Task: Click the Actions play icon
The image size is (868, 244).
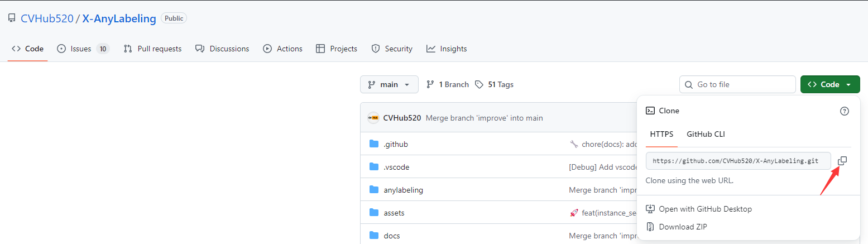Action: pyautogui.click(x=267, y=49)
